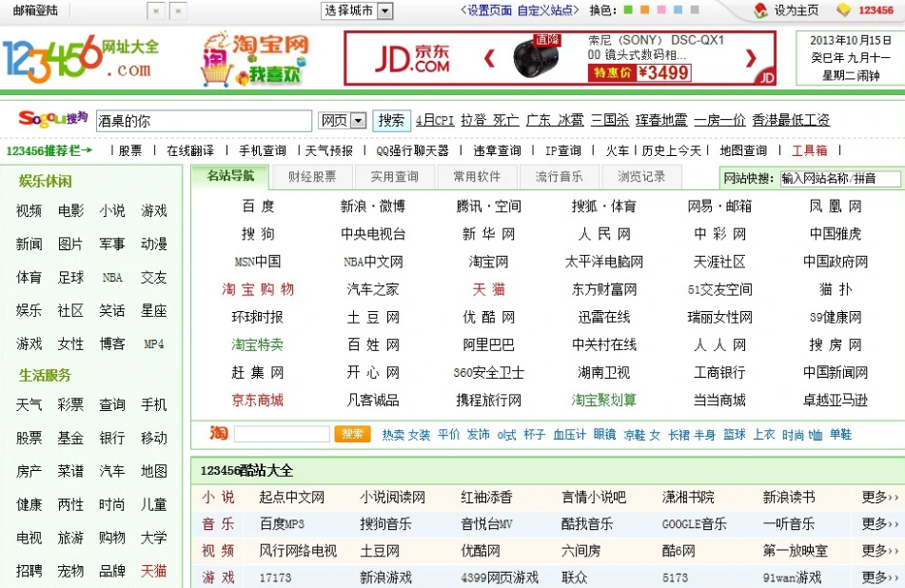The image size is (905, 588).
Task: Click the orange 淘 icon beside Taobao search
Action: click(x=219, y=433)
